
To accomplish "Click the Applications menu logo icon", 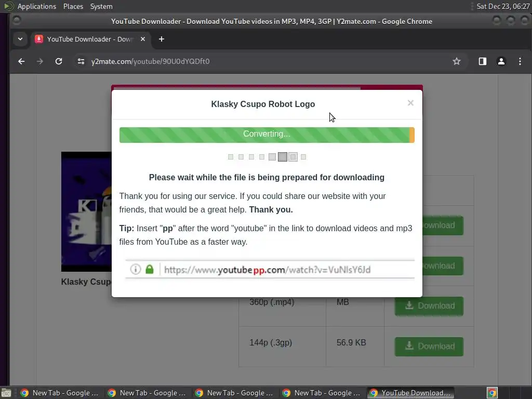I will pos(8,6).
